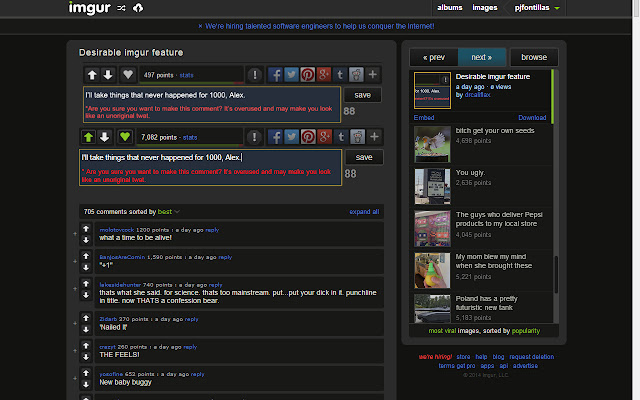
Task: Pin 497 points post on Pinterest
Action: tap(308, 75)
